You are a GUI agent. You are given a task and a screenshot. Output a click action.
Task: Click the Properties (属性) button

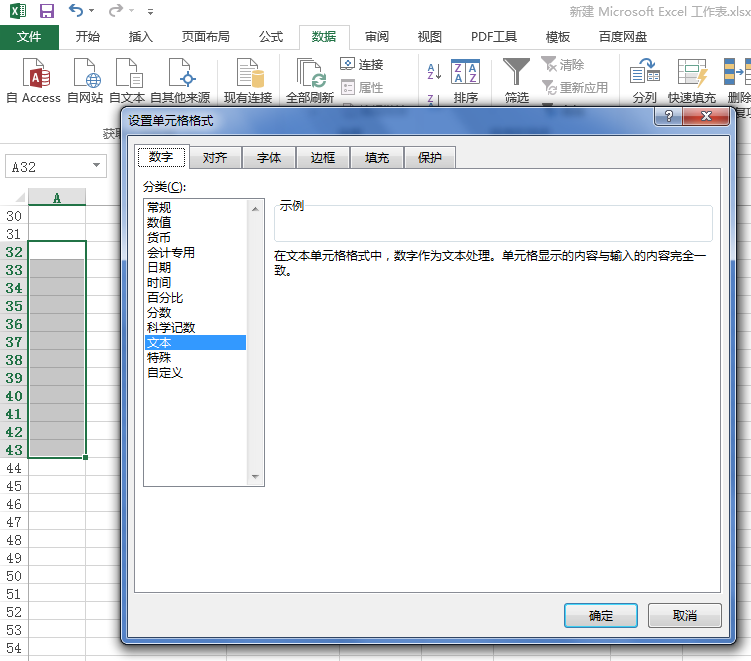[362, 88]
